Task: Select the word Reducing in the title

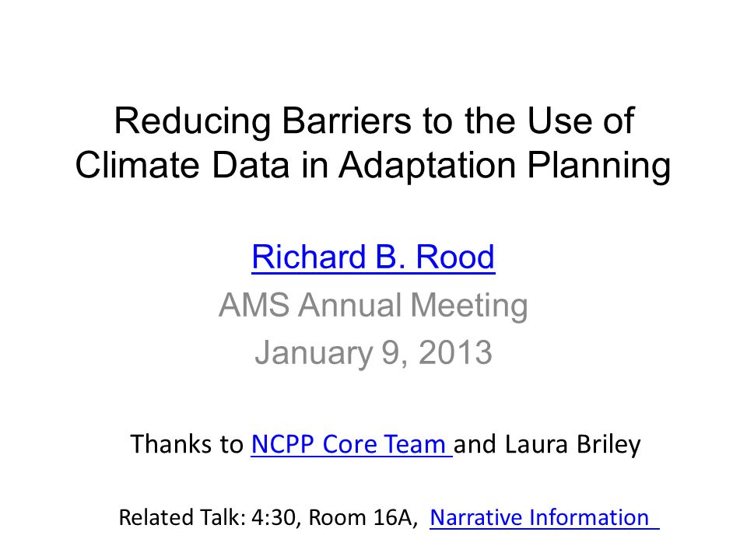Action: click(x=193, y=121)
